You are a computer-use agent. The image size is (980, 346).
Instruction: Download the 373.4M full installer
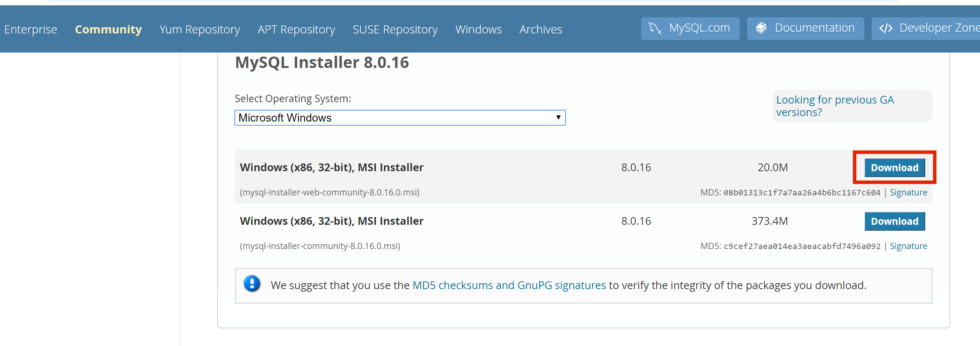(x=894, y=221)
